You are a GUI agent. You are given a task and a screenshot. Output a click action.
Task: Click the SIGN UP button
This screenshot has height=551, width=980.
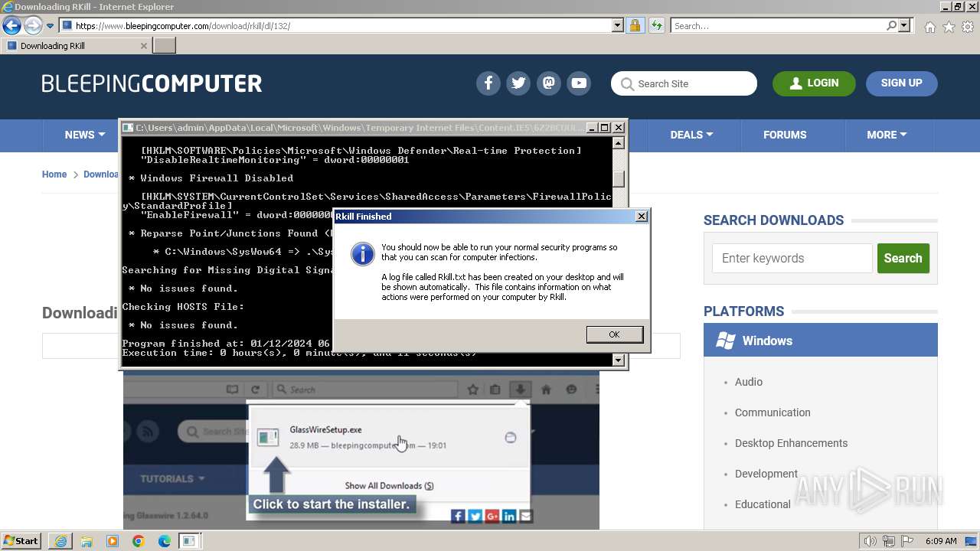901,83
